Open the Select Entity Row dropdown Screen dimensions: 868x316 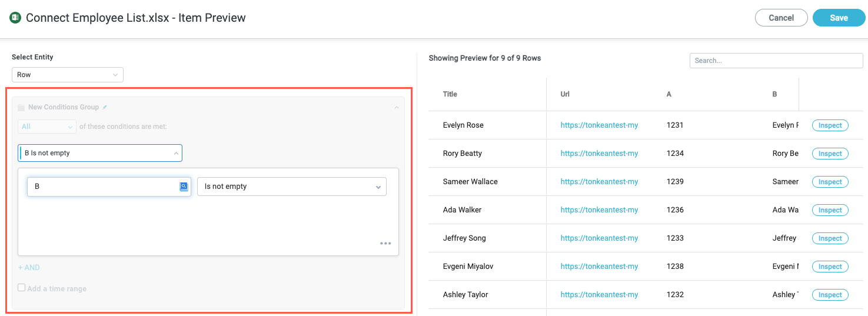click(68, 75)
